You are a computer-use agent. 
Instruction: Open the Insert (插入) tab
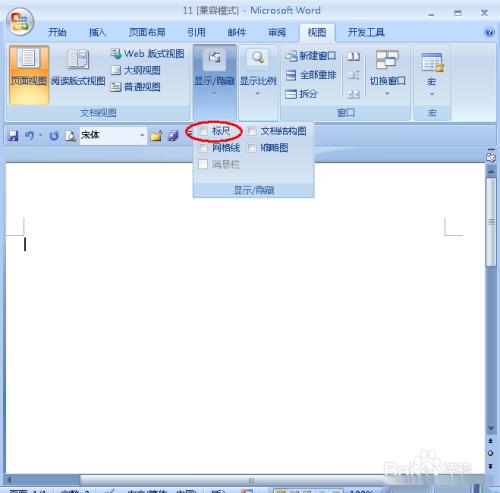(x=97, y=32)
